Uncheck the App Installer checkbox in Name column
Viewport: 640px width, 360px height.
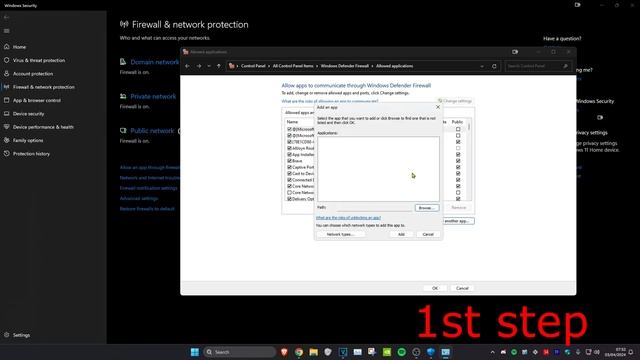click(x=289, y=155)
